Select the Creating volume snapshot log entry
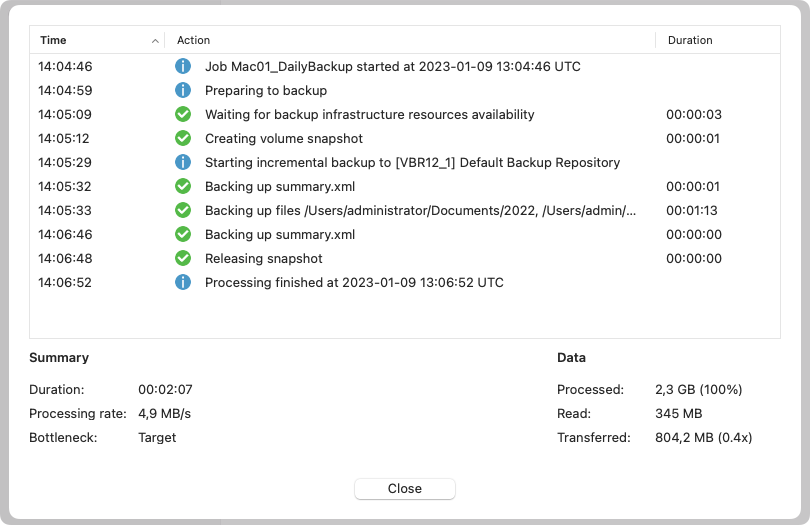 [x=283, y=139]
